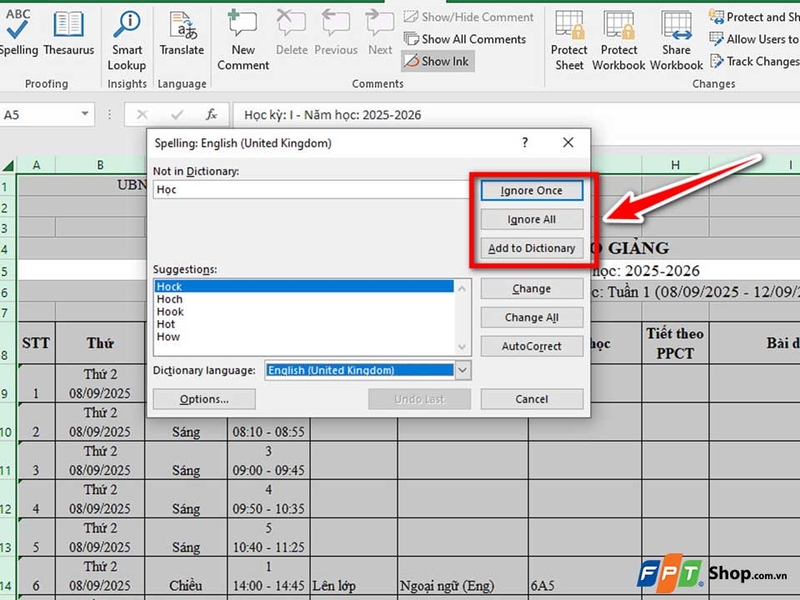This screenshot has width=800, height=600.
Task: Click the Lên lớp cell
Action: tap(354, 576)
